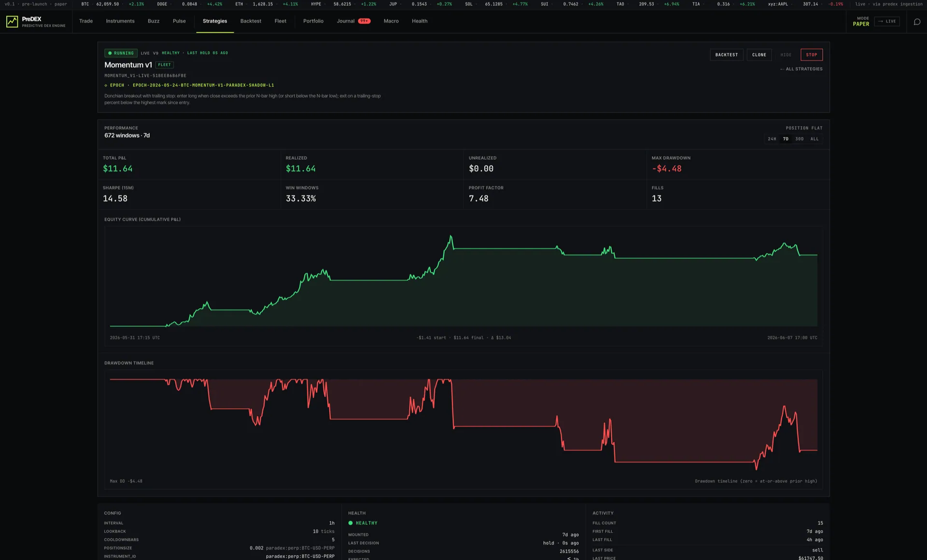The height and width of the screenshot is (560, 927).
Task: Clone the strategy with the CLONE button
Action: click(x=759, y=55)
